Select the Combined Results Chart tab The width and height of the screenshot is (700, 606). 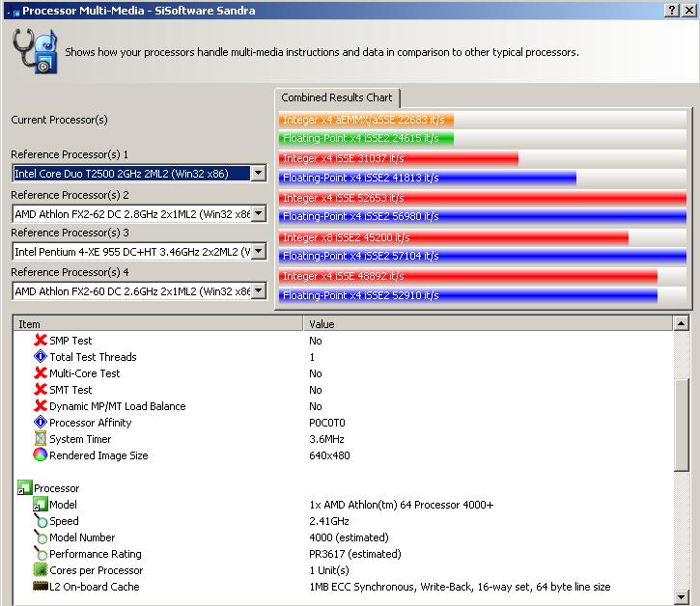click(337, 97)
